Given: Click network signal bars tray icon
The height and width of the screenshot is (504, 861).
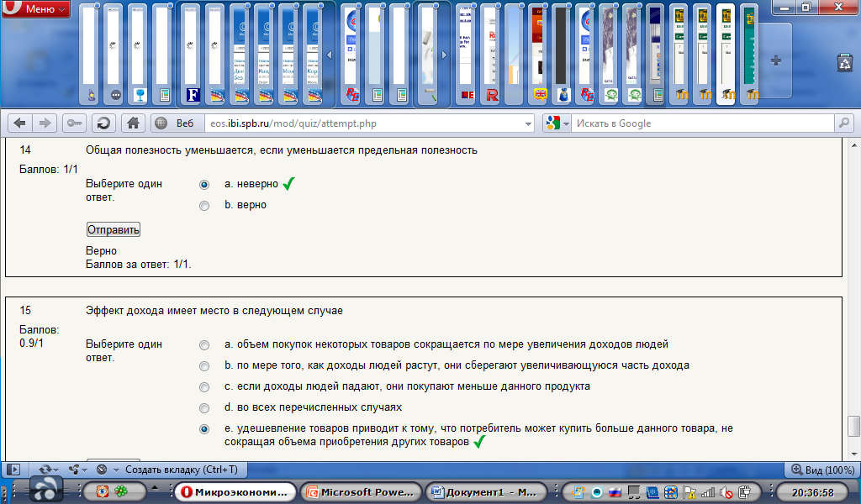Looking at the screenshot, I should 708,492.
